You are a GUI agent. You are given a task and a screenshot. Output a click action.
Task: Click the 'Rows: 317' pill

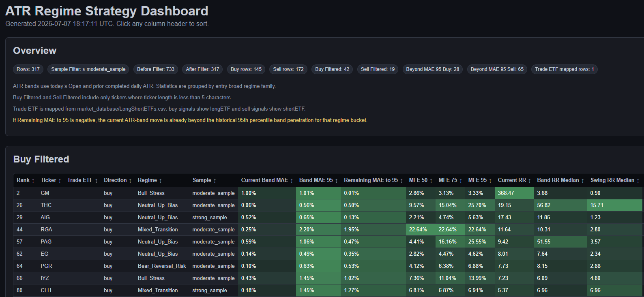[28, 69]
